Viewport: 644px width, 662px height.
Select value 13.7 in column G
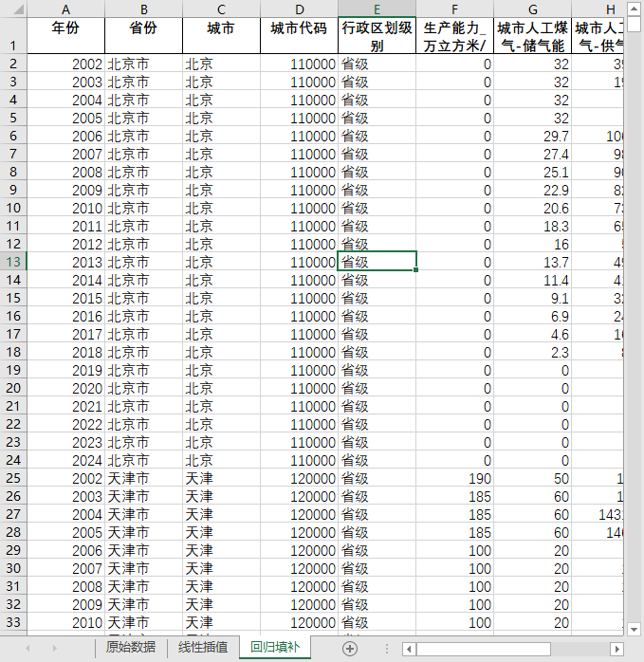[x=532, y=262]
